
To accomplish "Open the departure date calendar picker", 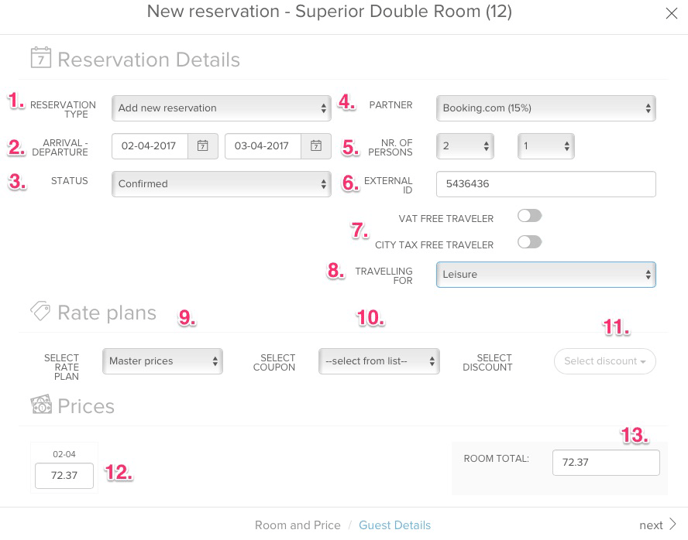I will pyautogui.click(x=315, y=146).
